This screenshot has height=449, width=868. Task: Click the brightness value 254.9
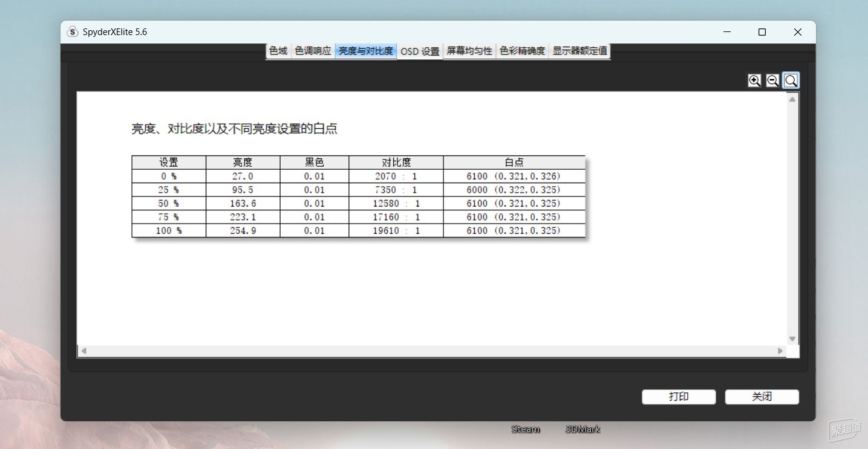(x=243, y=230)
